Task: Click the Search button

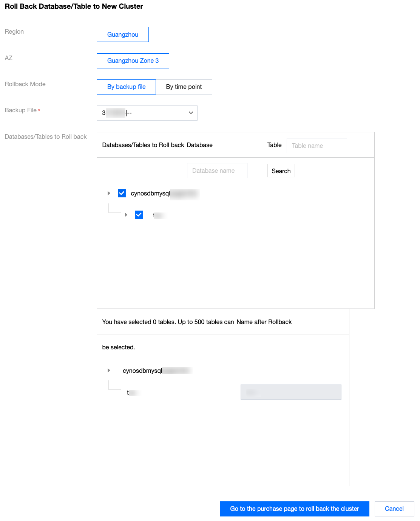Action: click(x=281, y=171)
